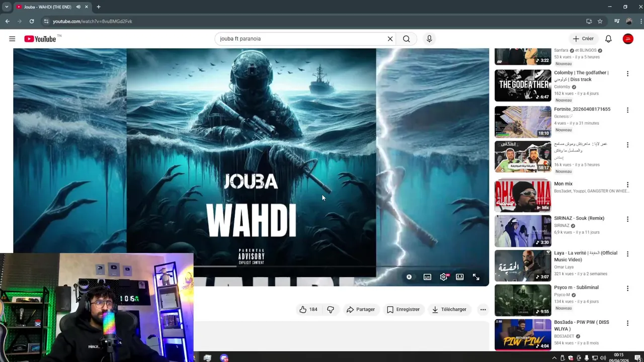Open the Mon mix thumbnail
This screenshot has height=362, width=644.
click(x=523, y=196)
